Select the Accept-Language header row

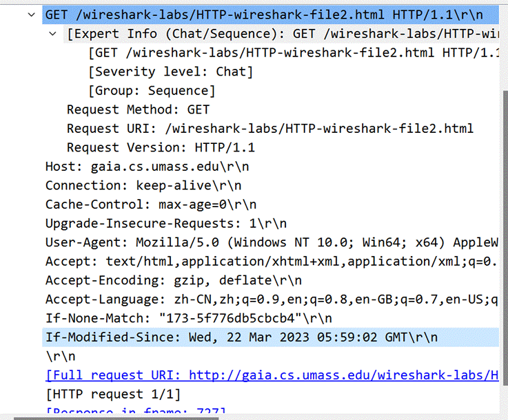tap(272, 300)
